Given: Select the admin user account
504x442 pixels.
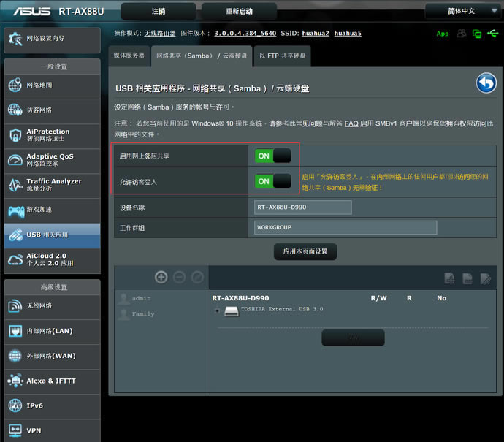Looking at the screenshot, I should [142, 298].
